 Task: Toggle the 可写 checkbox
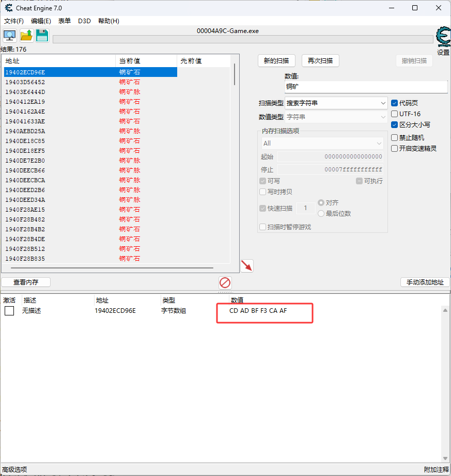point(263,181)
